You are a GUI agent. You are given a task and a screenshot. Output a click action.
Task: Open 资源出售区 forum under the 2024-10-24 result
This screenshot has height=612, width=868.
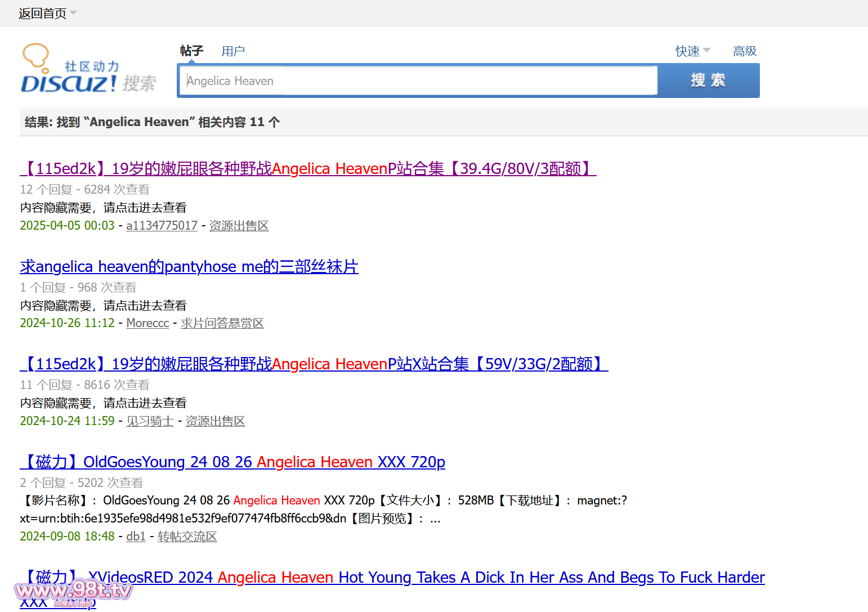click(x=215, y=421)
